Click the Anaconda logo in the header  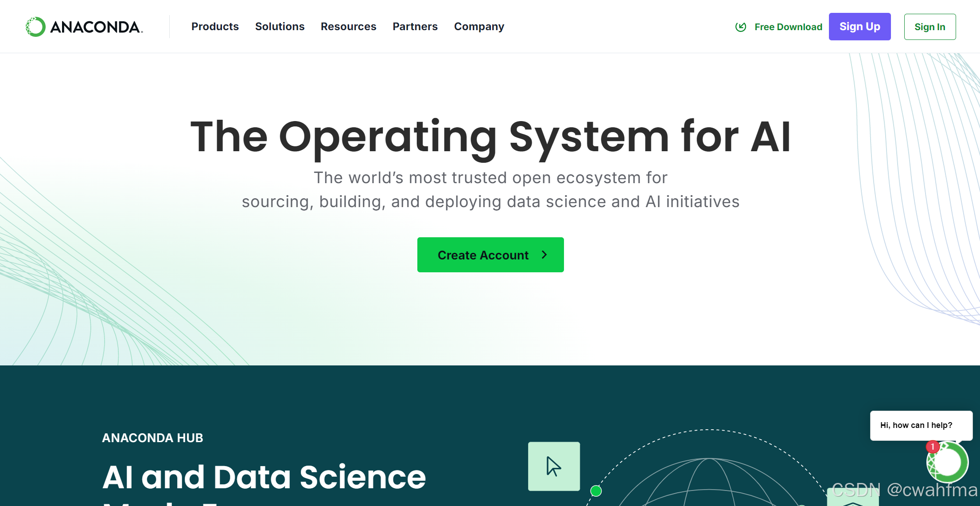(x=84, y=27)
